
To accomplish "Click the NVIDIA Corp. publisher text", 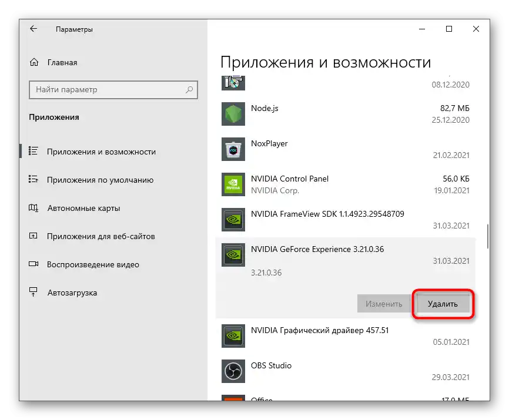I will coord(275,190).
